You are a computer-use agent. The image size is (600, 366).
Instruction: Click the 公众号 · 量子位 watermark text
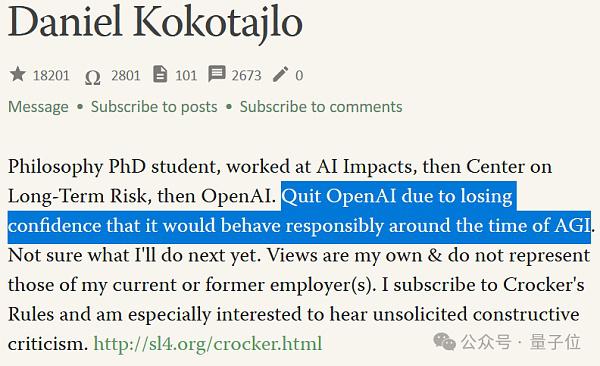521,342
